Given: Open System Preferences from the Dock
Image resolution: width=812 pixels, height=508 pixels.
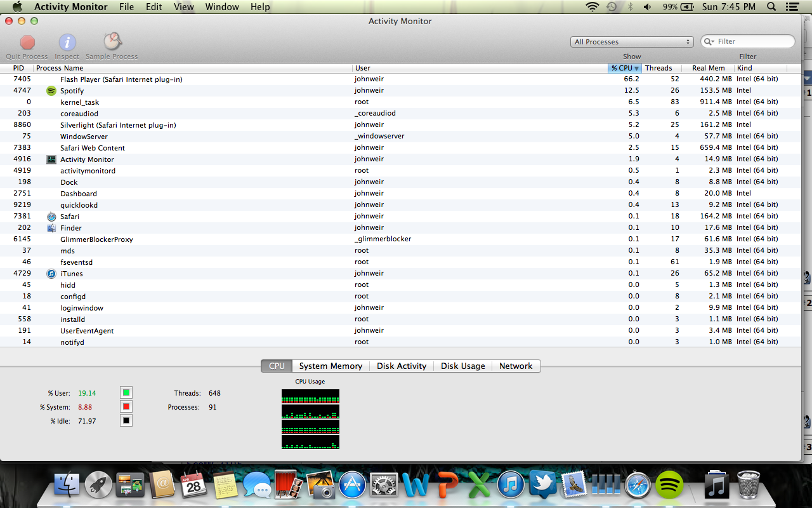Looking at the screenshot, I should (384, 486).
